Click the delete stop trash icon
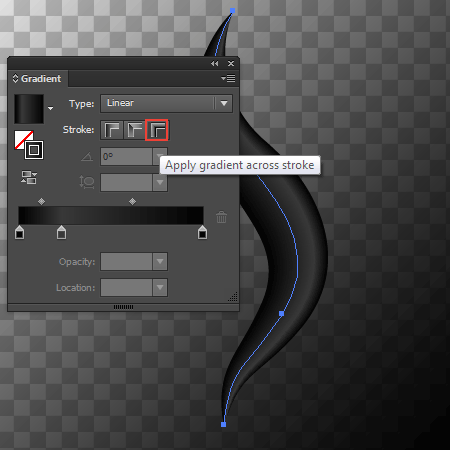This screenshot has width=450, height=450. click(221, 217)
